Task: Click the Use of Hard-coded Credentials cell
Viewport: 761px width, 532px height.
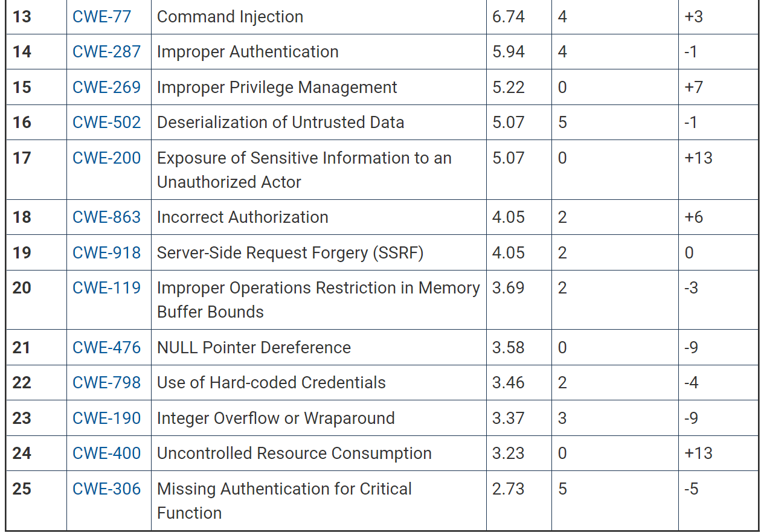Action: [x=271, y=382]
